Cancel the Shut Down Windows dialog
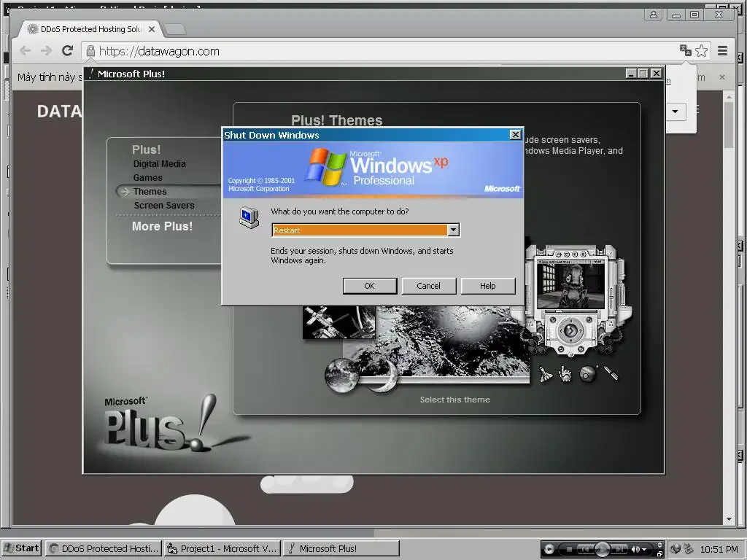747x560 pixels. [x=429, y=286]
